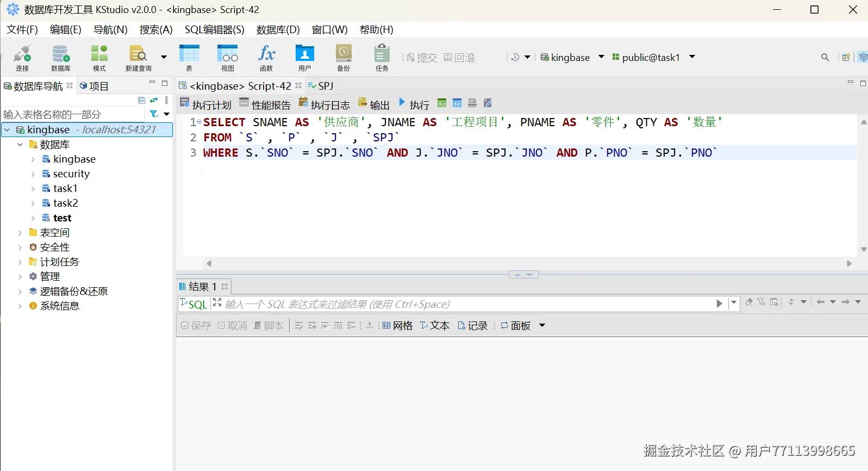This screenshot has width=868, height=471.
Task: Open the 帮助(H) menu
Action: click(x=376, y=29)
